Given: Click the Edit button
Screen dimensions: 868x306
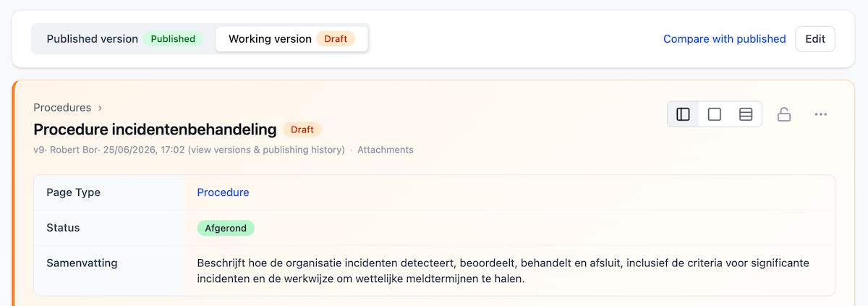Looking at the screenshot, I should [x=815, y=39].
